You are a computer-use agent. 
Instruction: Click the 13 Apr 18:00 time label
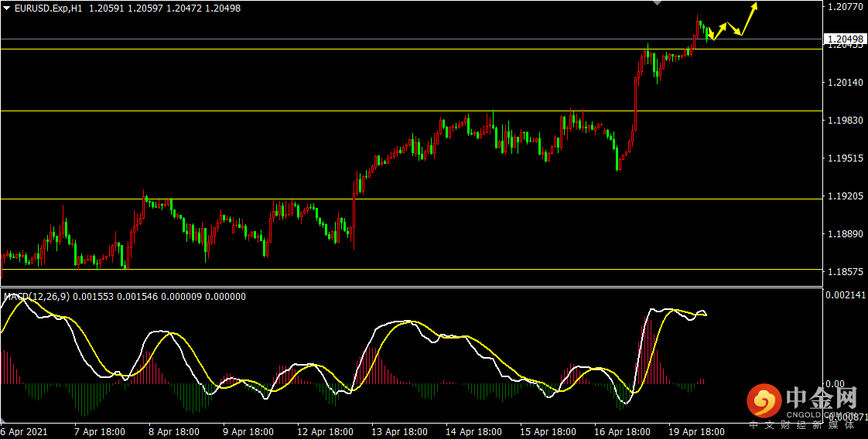tap(399, 431)
